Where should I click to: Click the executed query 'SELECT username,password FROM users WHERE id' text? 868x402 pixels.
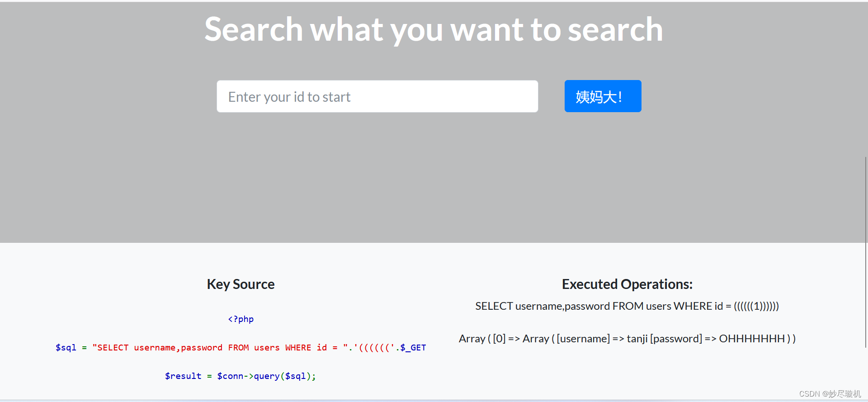[x=627, y=306]
